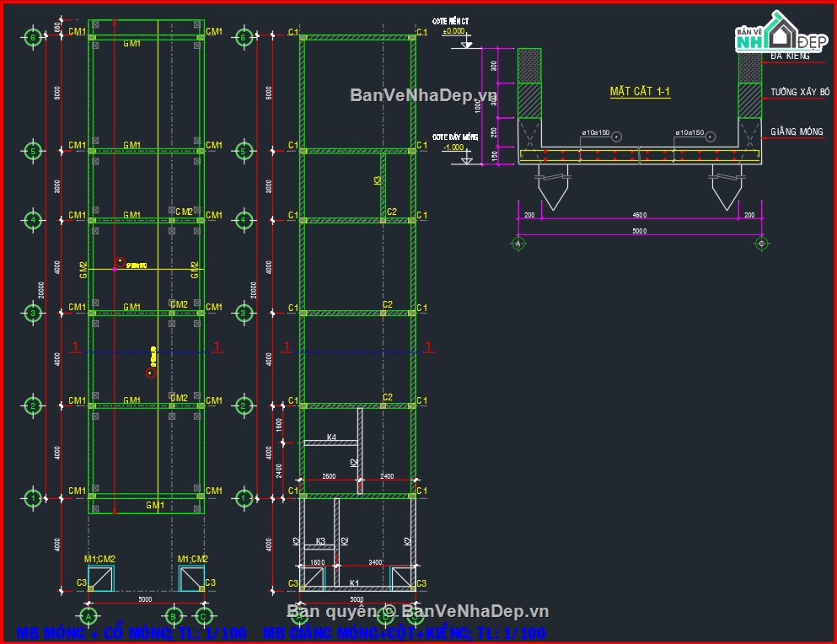Select the K1 beam label at the plan bottom

pos(355,583)
